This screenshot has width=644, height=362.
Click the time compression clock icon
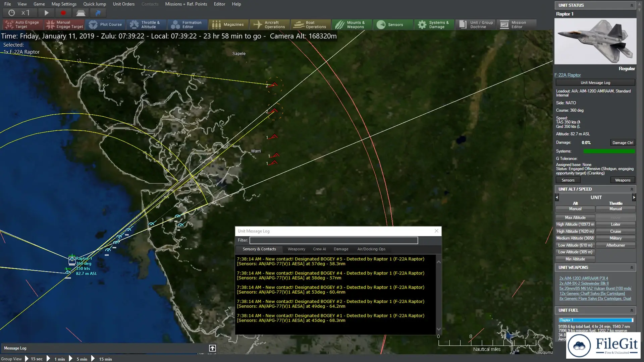pos(12,13)
